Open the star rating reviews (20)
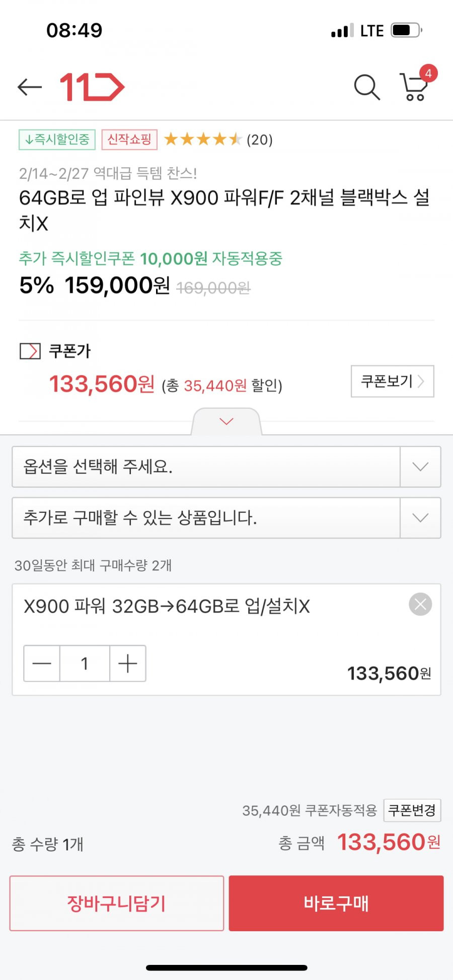 [x=218, y=139]
